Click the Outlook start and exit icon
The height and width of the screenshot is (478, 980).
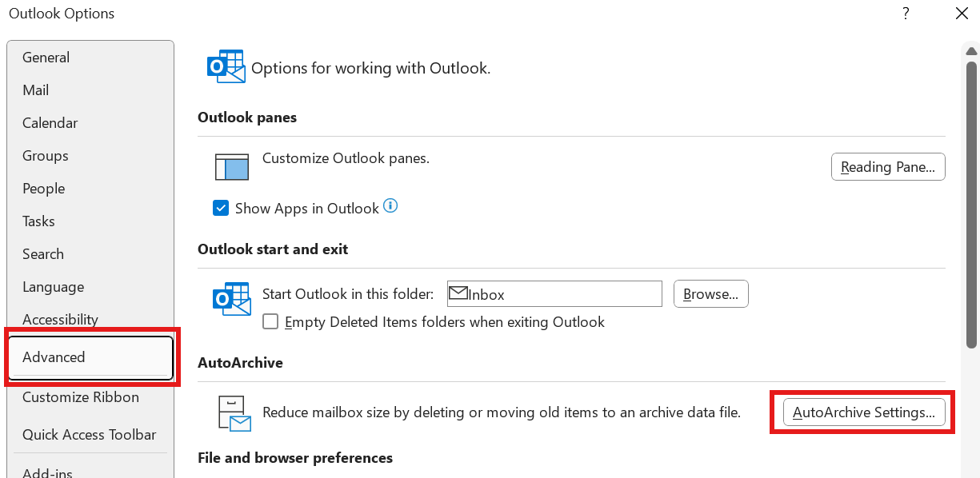[x=232, y=297]
